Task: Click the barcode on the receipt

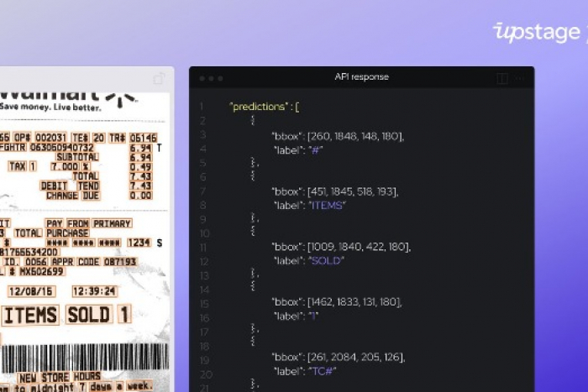Action: click(85, 358)
